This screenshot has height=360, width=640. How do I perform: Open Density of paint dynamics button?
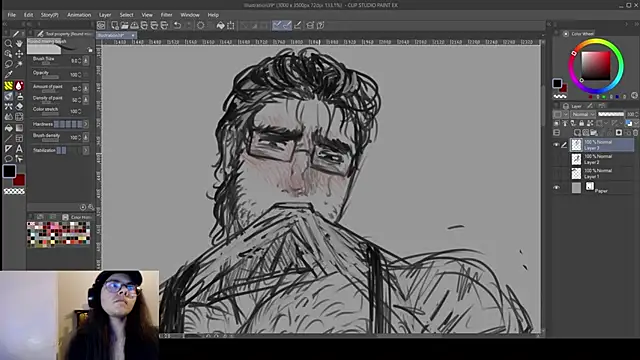pos(86,100)
